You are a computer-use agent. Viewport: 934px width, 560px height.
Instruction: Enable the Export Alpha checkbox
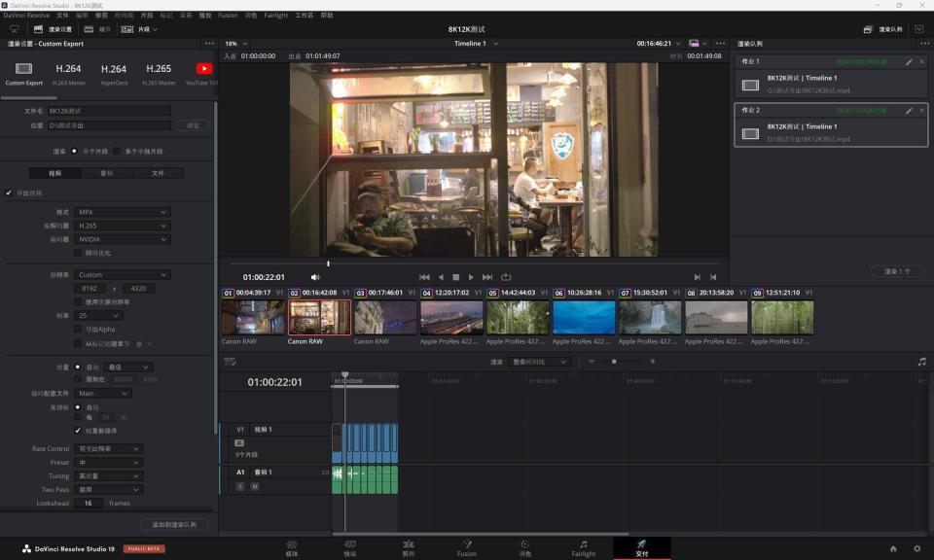coord(79,330)
